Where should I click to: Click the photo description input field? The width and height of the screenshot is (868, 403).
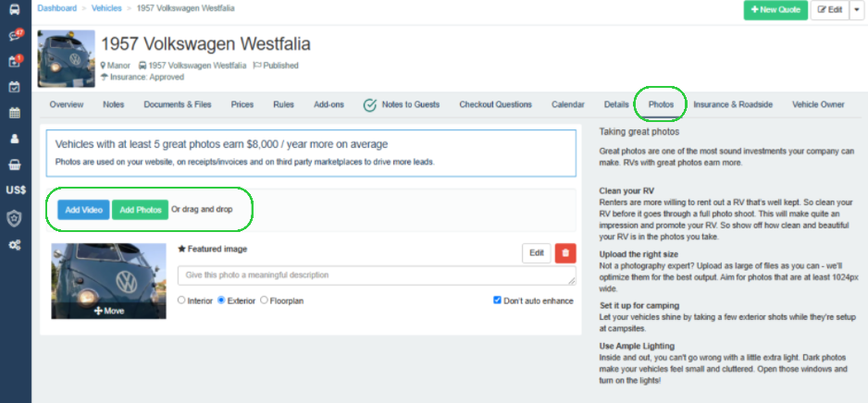(x=376, y=275)
